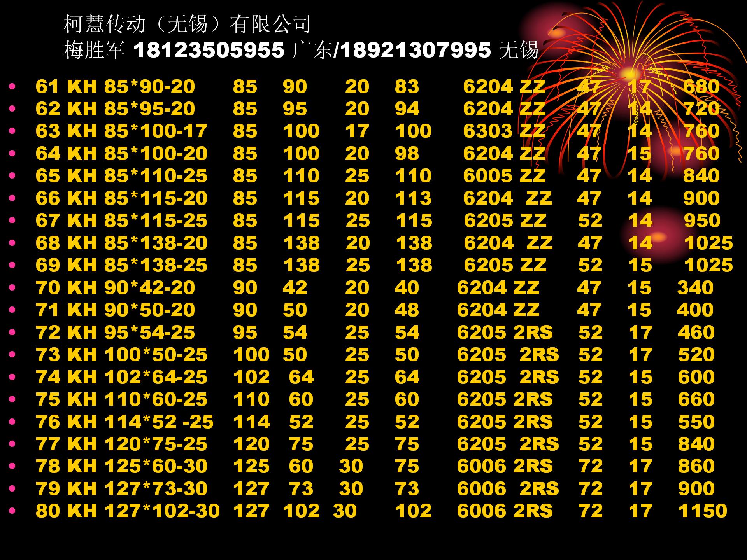
Task: Click phone number 18123505955
Action: click(209, 51)
